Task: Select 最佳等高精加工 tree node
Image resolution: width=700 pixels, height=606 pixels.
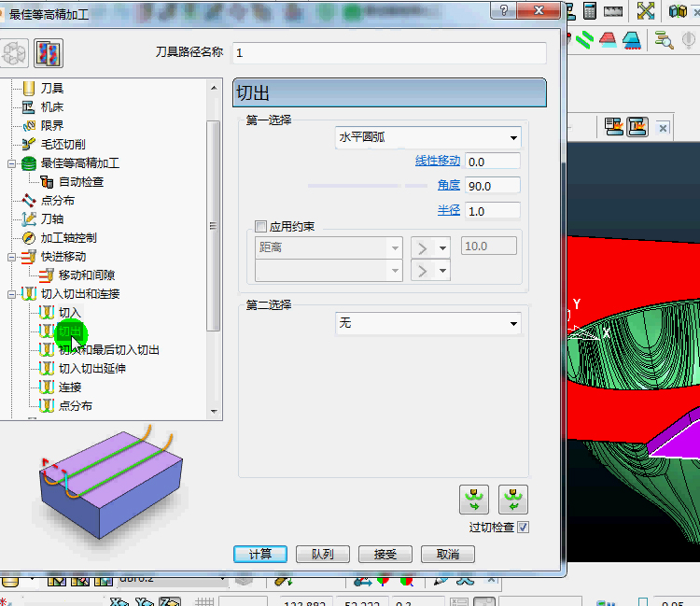Action: coord(80,163)
